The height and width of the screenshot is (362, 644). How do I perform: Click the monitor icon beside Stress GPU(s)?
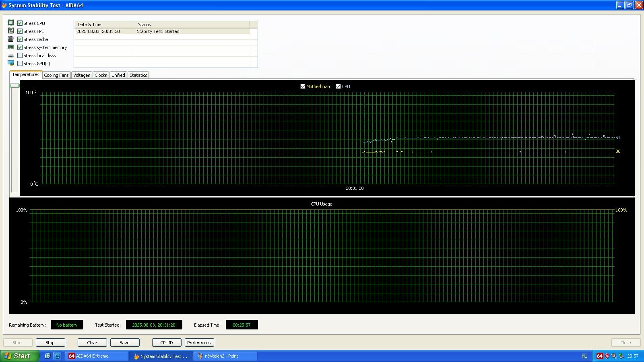[x=11, y=63]
